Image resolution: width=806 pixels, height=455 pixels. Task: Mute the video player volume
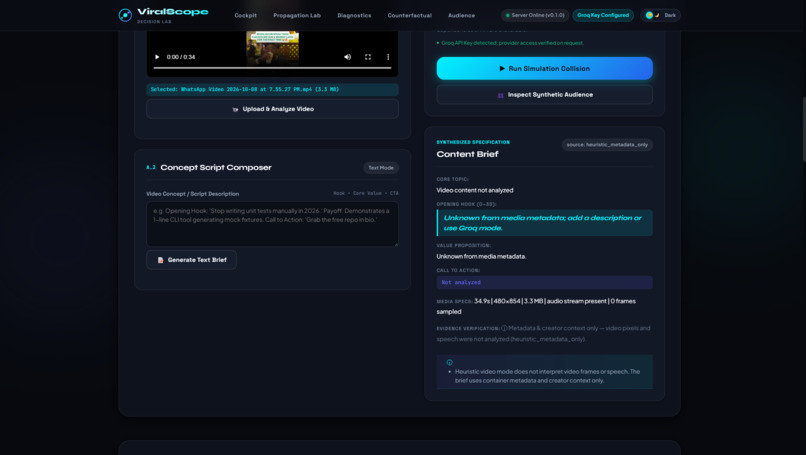tap(347, 57)
